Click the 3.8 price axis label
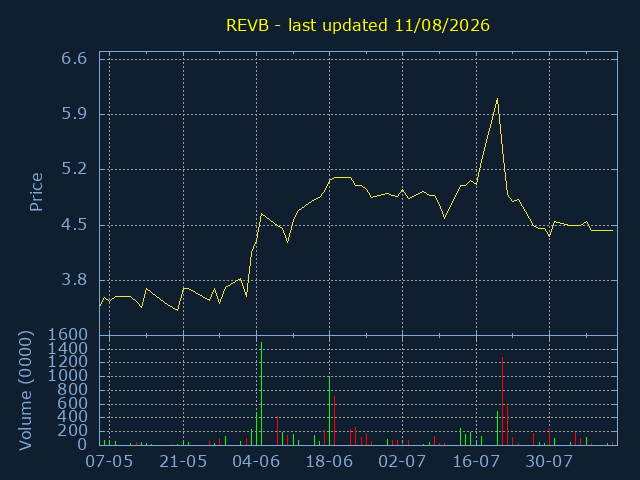The height and width of the screenshot is (480, 640). (74, 280)
